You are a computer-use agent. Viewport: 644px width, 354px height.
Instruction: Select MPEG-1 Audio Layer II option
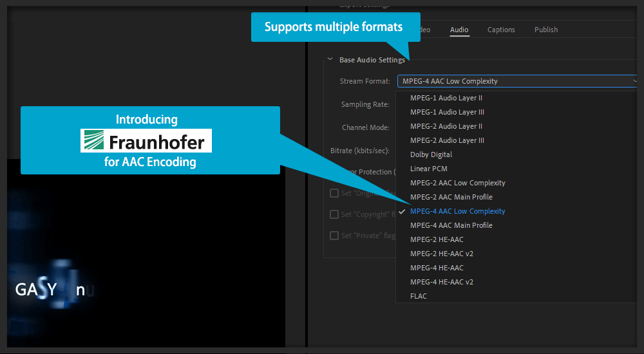tap(446, 98)
